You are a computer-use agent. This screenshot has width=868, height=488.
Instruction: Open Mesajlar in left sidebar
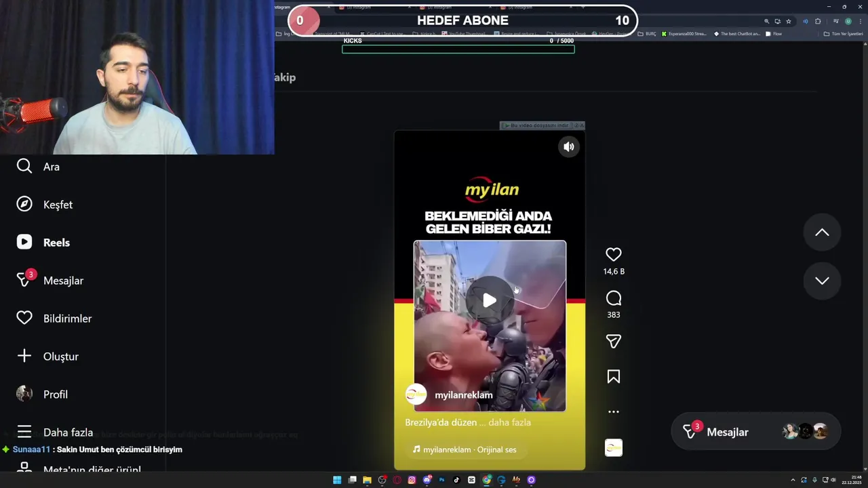pyautogui.click(x=50, y=280)
